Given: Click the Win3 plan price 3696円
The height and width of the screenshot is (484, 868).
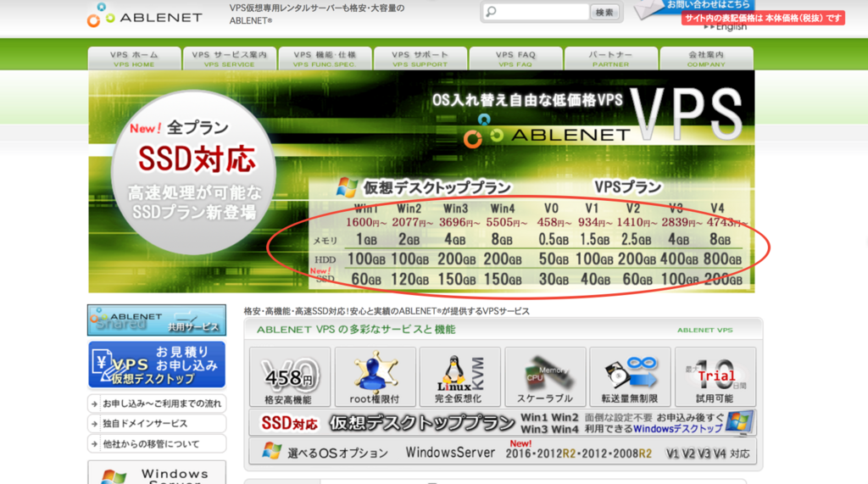Looking at the screenshot, I should click(459, 223).
